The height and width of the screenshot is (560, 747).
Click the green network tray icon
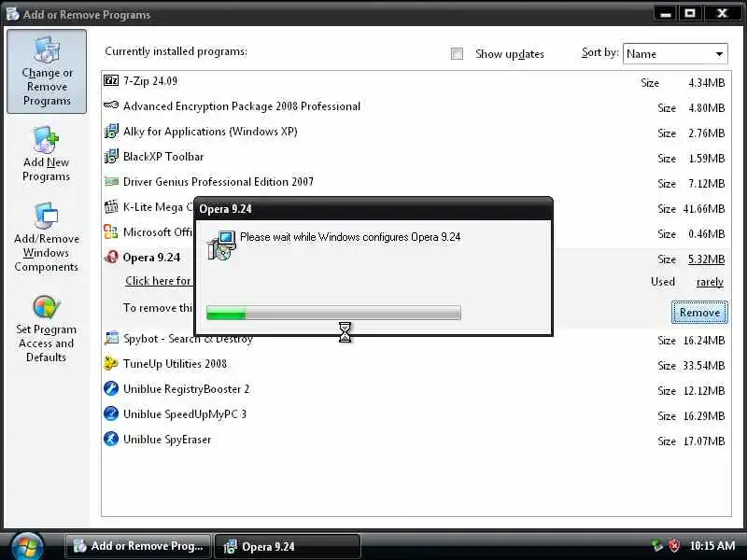[657, 546]
